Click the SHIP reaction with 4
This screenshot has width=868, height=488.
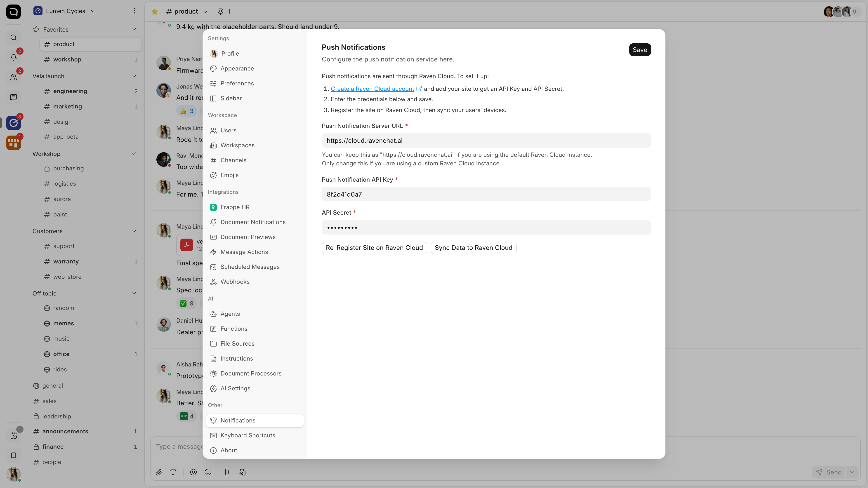coord(187,416)
